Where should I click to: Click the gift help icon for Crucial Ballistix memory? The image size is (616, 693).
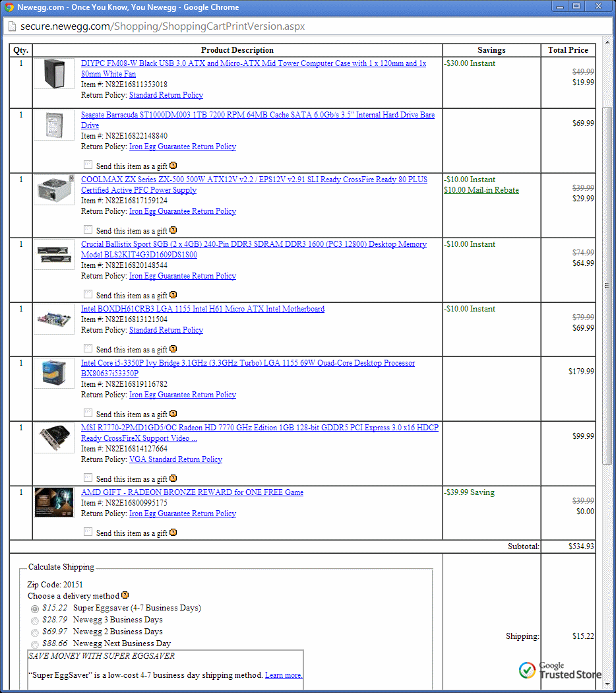(173, 294)
